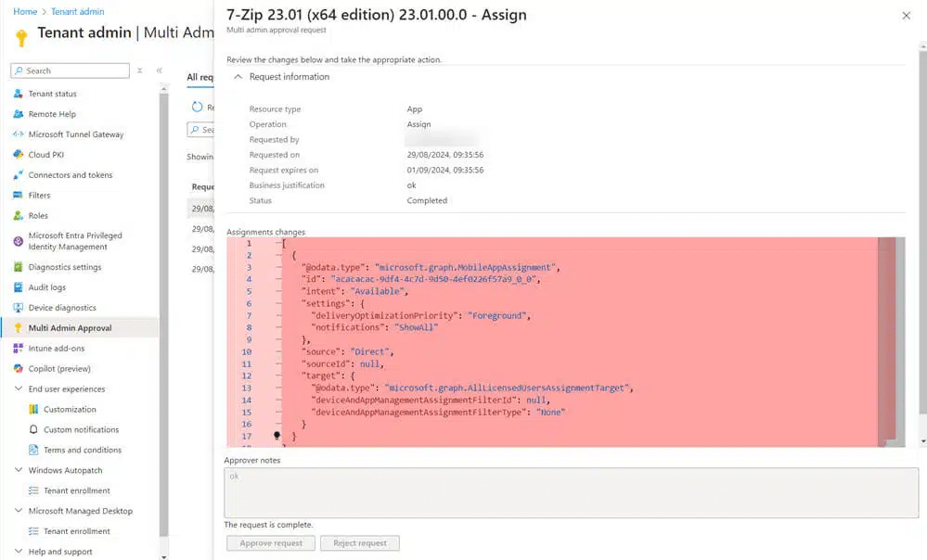
Task: Collapse the Microsoft Managed Desktop group
Action: (19, 511)
